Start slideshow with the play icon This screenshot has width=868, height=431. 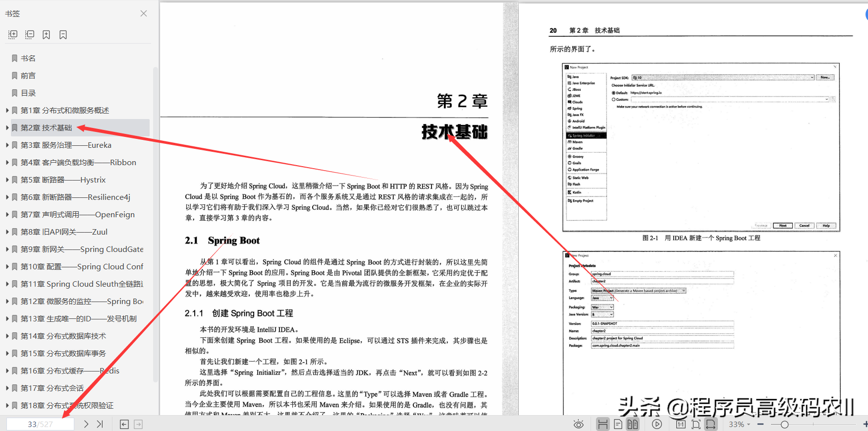pyautogui.click(x=657, y=424)
